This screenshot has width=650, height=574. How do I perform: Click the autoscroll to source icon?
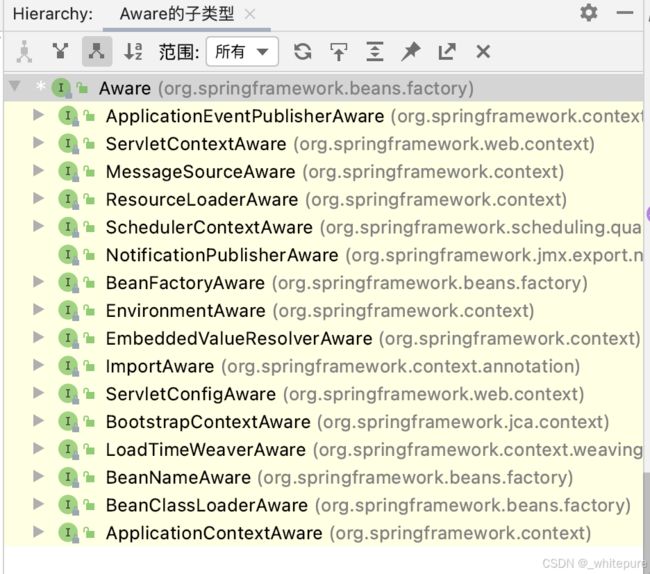click(x=339, y=52)
